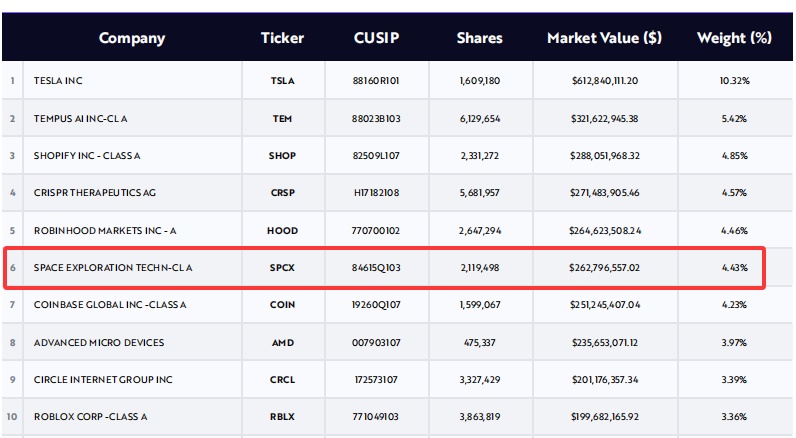Click the Company column header
796x438 pixels.
click(131, 38)
